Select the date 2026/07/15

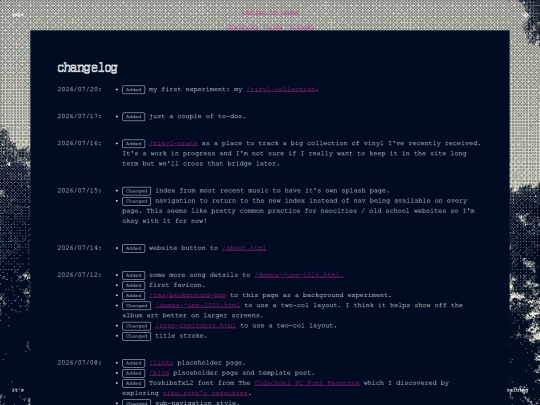point(80,190)
